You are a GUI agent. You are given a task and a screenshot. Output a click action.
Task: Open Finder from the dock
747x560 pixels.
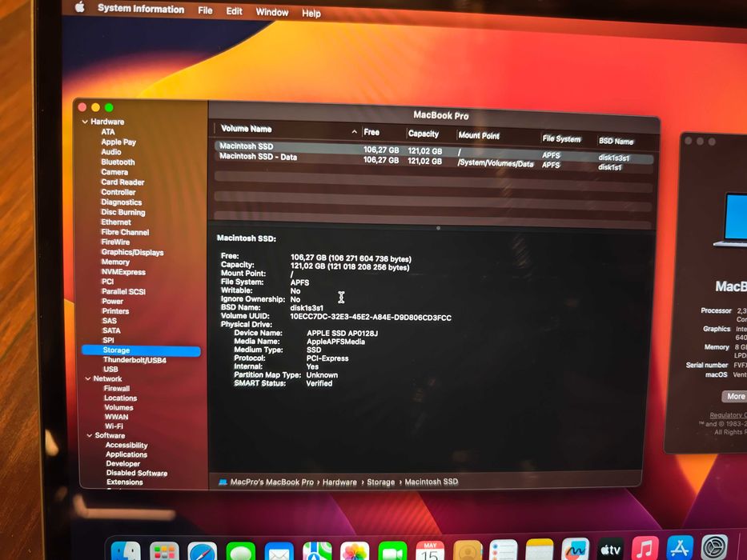point(126,552)
